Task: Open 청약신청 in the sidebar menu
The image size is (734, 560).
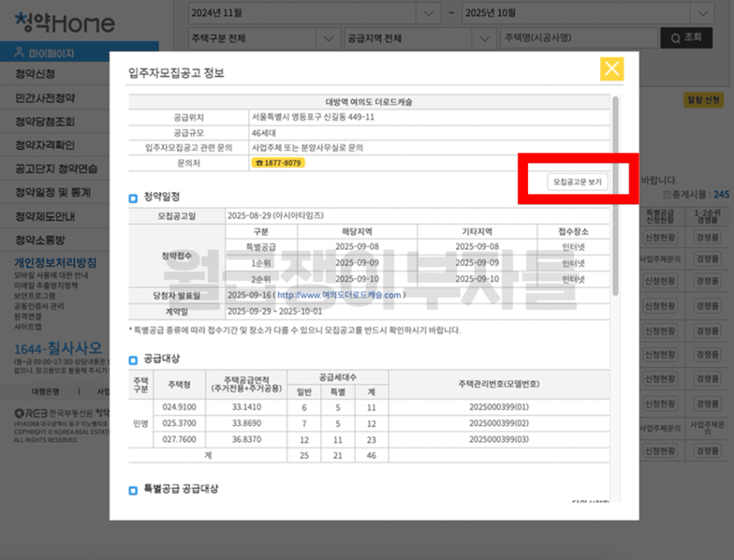Action: click(35, 74)
